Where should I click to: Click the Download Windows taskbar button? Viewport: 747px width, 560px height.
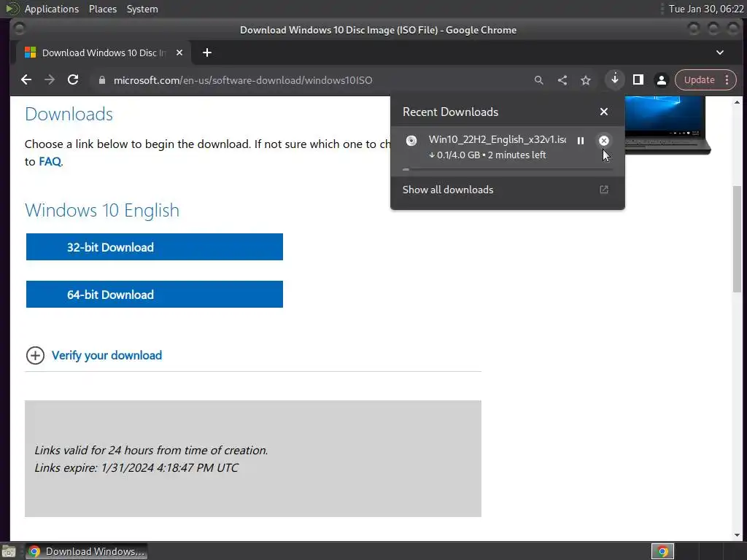86,551
